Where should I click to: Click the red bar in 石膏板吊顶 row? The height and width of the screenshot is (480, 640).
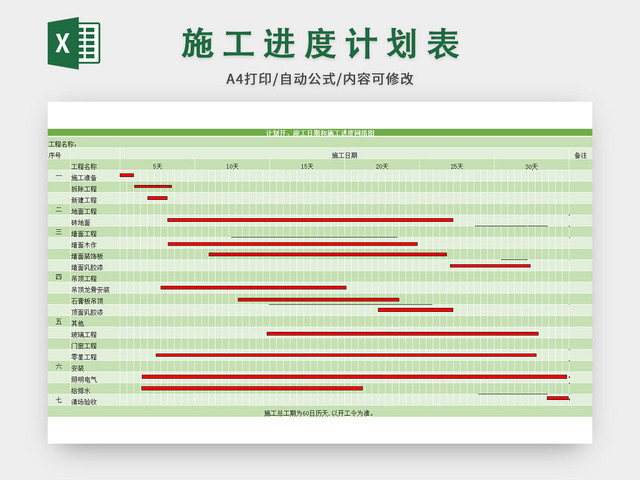(318, 300)
